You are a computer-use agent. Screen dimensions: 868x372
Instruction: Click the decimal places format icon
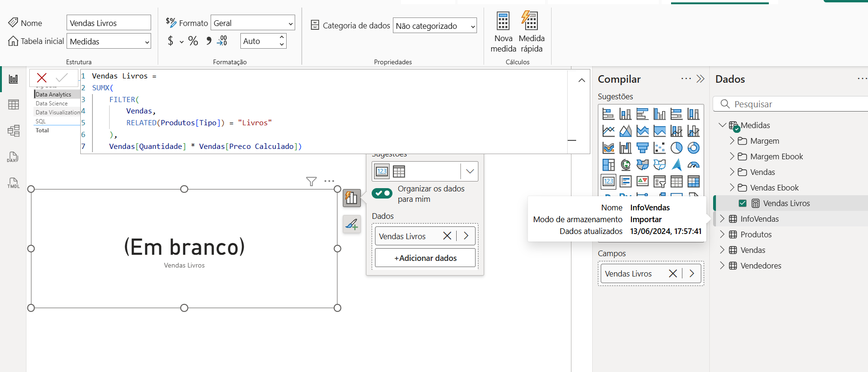(222, 41)
